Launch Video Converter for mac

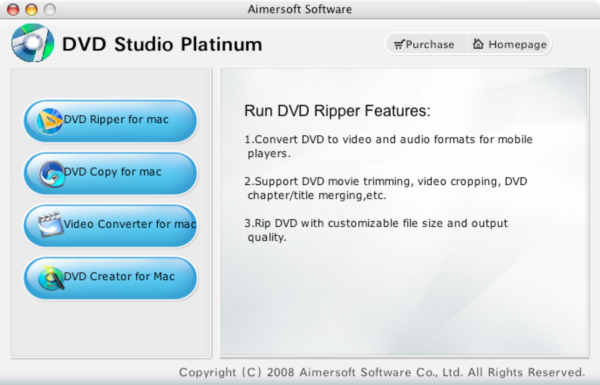coord(111,226)
